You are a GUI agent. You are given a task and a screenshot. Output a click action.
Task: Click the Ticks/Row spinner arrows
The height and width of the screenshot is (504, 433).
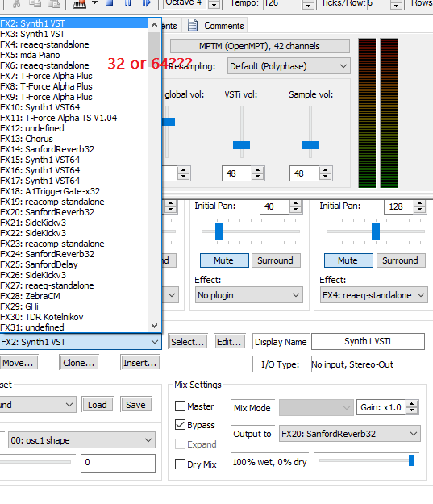pos(396,4)
